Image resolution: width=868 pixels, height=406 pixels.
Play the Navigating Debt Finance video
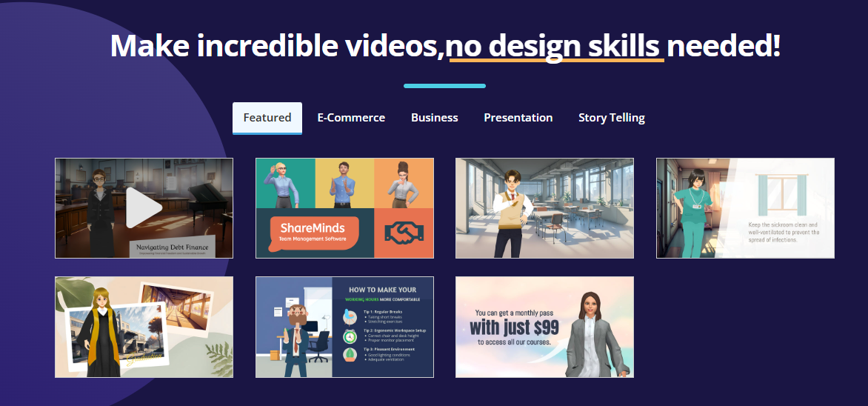144,207
